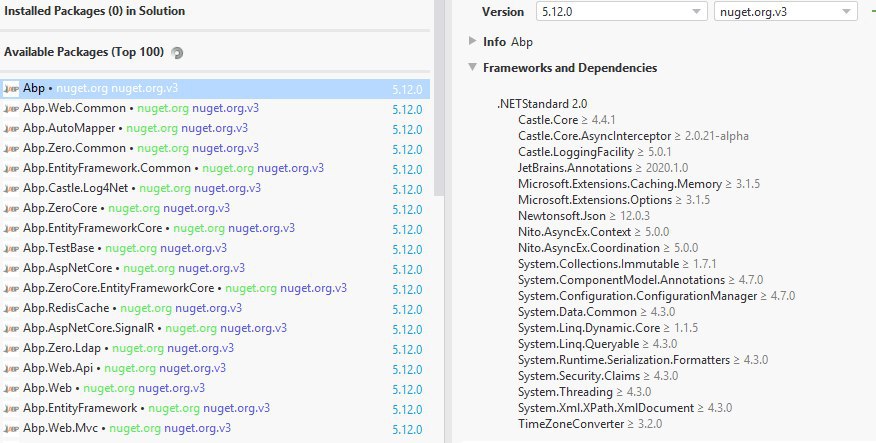
Task: Open the version 5.12.0 dropdown
Action: pos(621,12)
